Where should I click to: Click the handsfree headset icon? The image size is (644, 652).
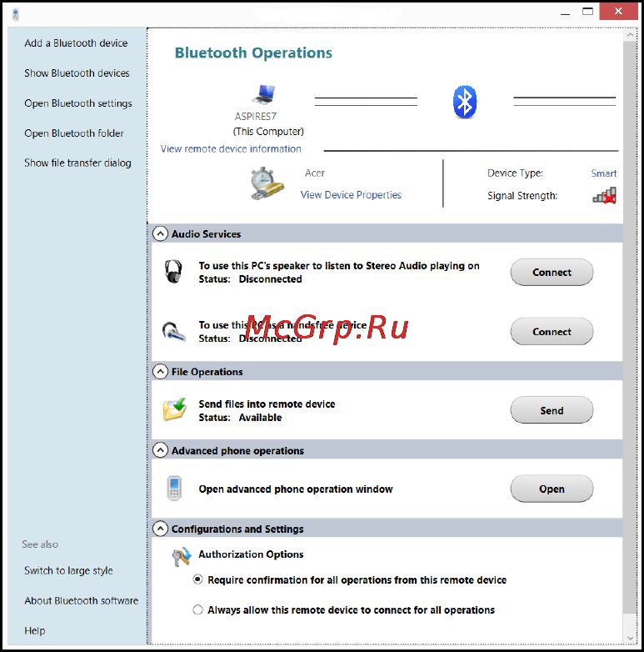tap(173, 331)
